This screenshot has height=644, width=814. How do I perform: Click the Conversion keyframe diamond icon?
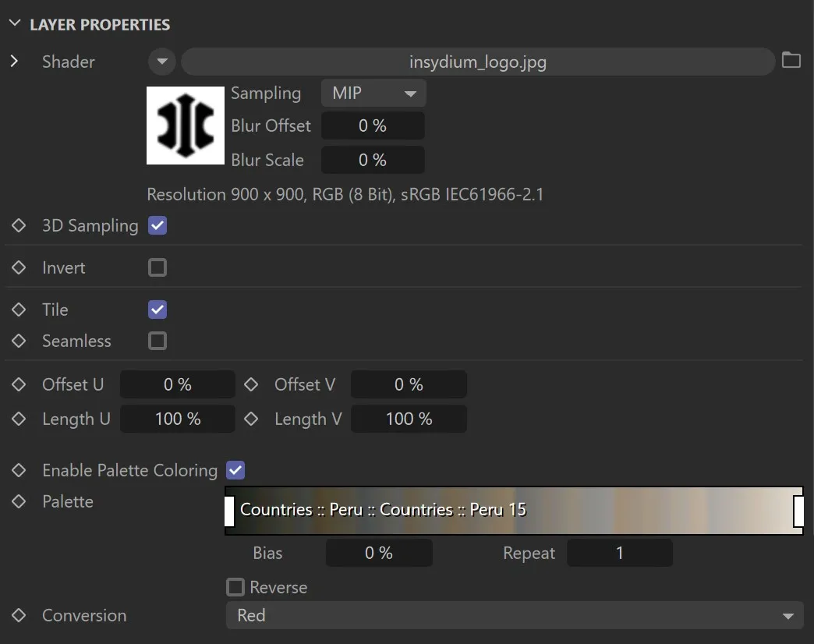point(19,615)
